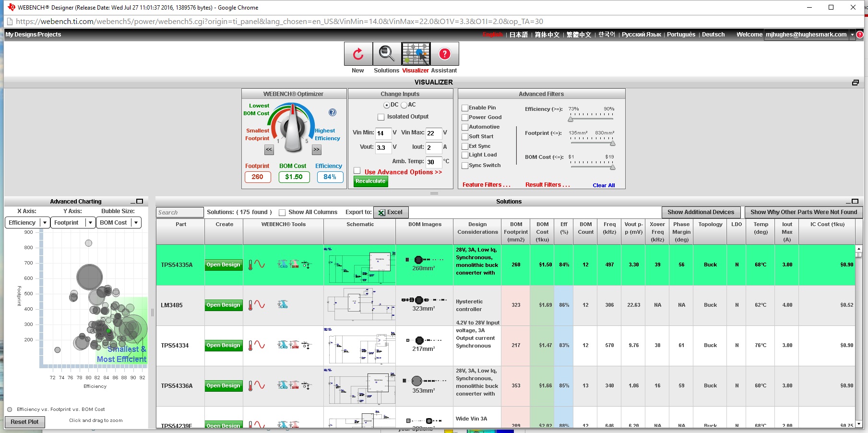Click the optimizer dial right arrow button
The image size is (868, 433).
coord(316,150)
